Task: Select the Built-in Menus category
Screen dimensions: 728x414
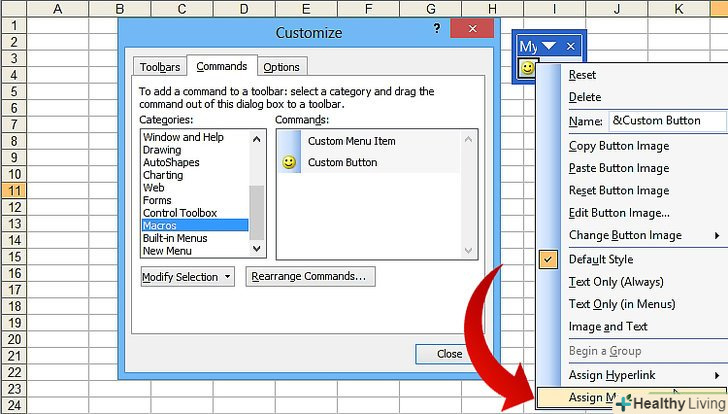Action: (175, 238)
